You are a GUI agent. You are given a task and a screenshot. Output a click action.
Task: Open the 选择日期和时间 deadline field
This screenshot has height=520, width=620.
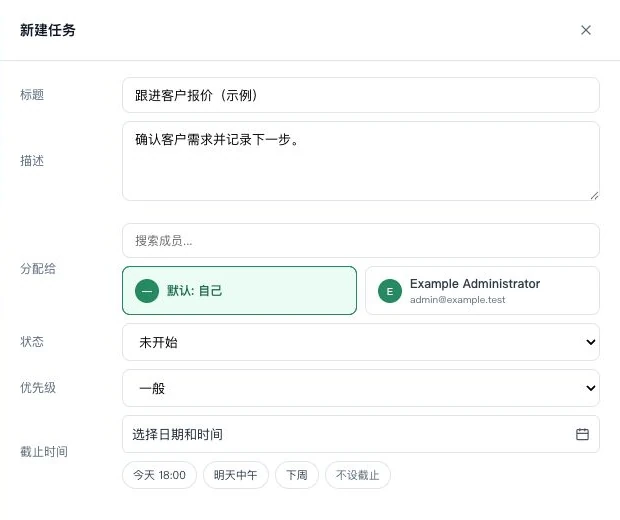(361, 434)
